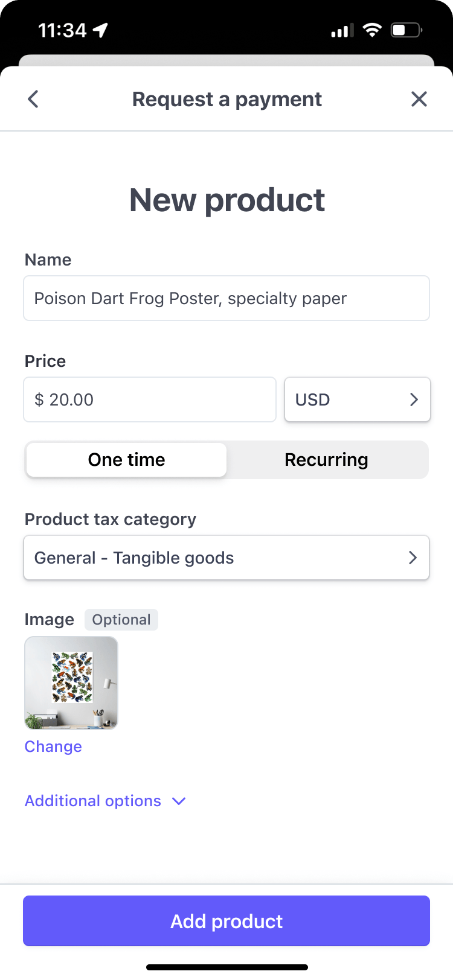
Task: Click the $ 20.00 price field
Action: coord(149,399)
